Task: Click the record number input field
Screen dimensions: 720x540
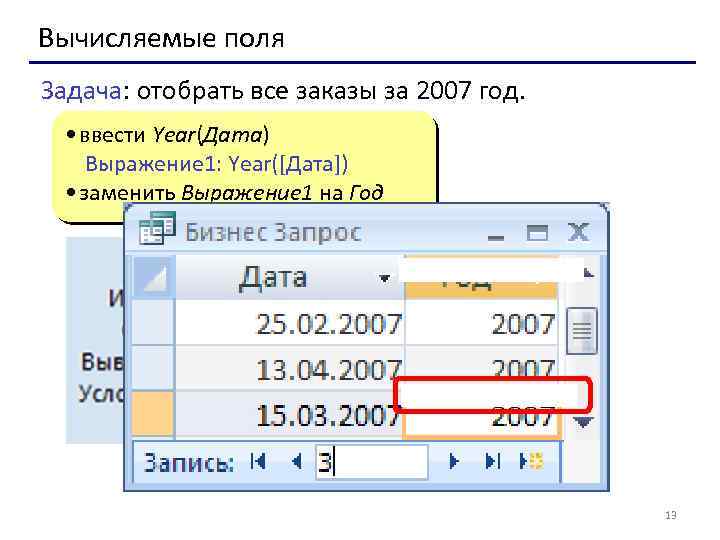Action: coord(371,461)
